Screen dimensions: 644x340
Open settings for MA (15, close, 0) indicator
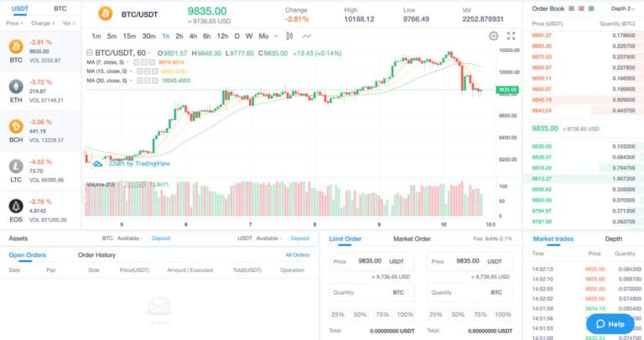pos(148,71)
